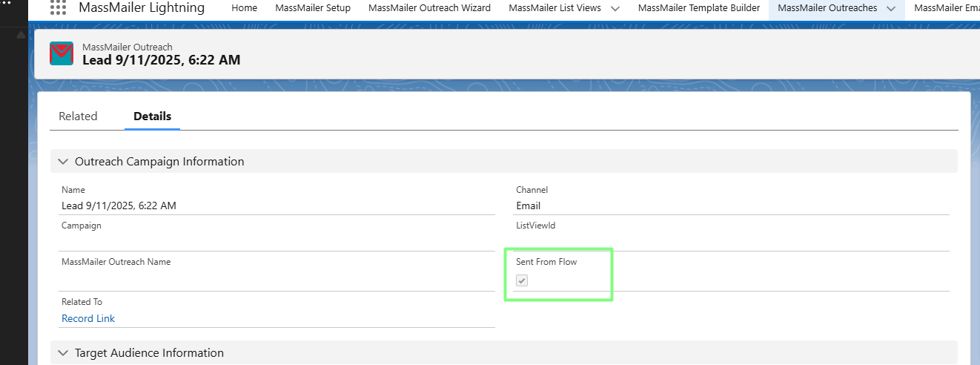Open MassMailer Template Builder tab
The width and height of the screenshot is (980, 365).
pos(699,8)
